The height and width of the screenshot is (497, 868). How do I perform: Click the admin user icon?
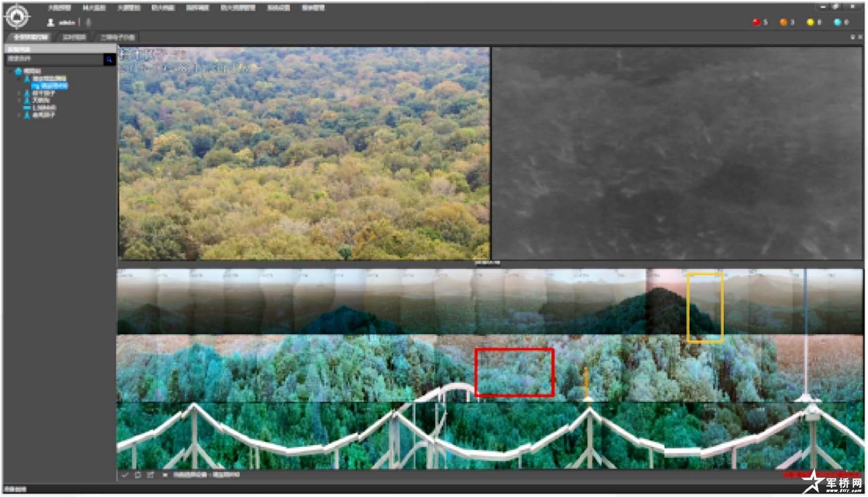[51, 22]
